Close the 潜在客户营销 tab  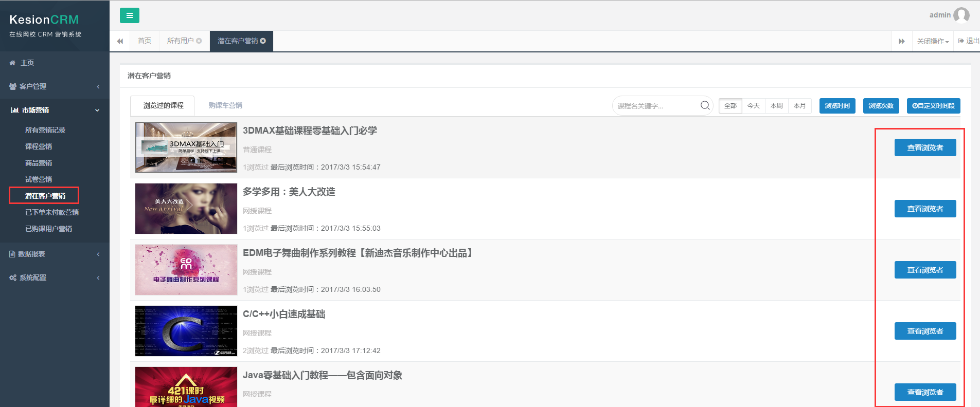(x=263, y=41)
